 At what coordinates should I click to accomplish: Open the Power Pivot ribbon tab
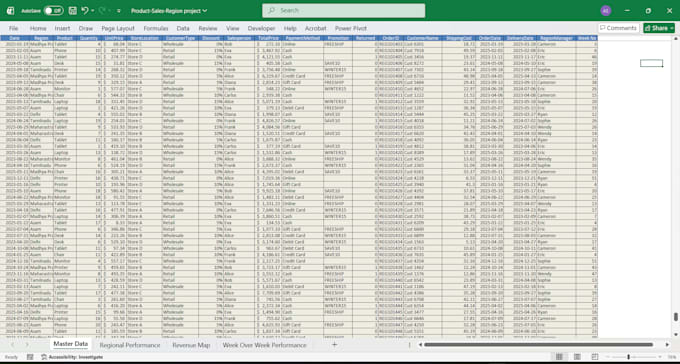[x=351, y=28]
